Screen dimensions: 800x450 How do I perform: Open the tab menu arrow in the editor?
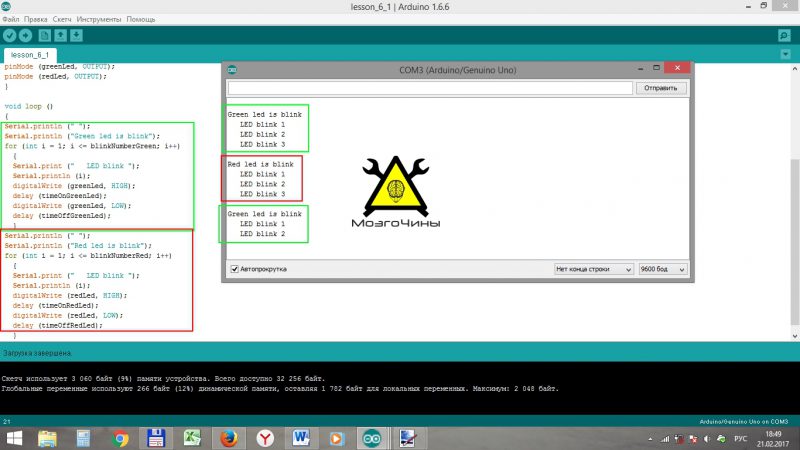(x=785, y=54)
